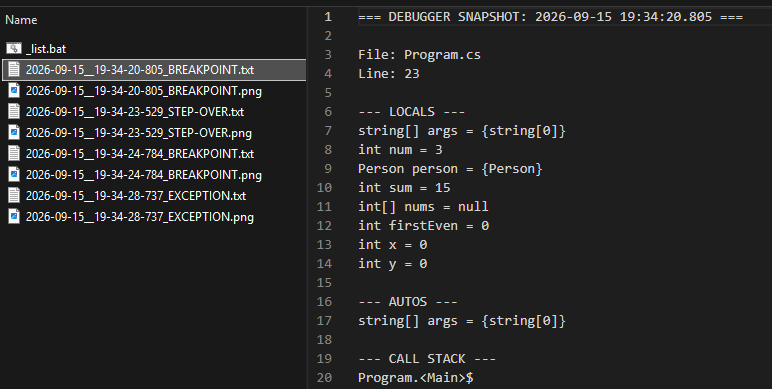The height and width of the screenshot is (389, 772).
Task: Click the '--- LOCALS ---' heading
Action: pos(412,111)
